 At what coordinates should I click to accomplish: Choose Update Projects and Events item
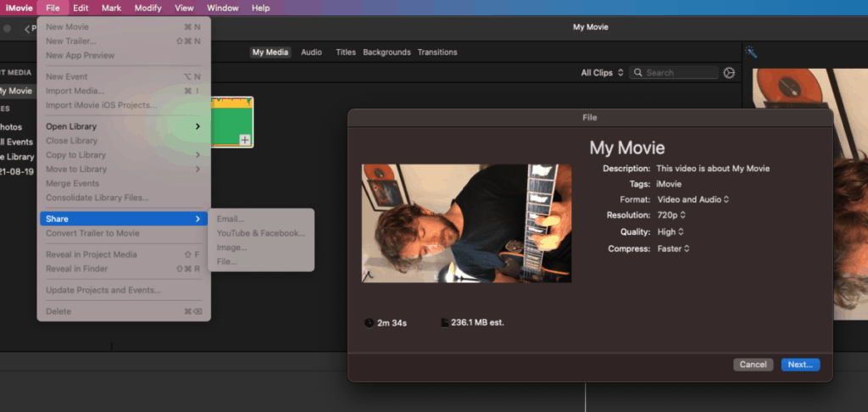(x=124, y=290)
